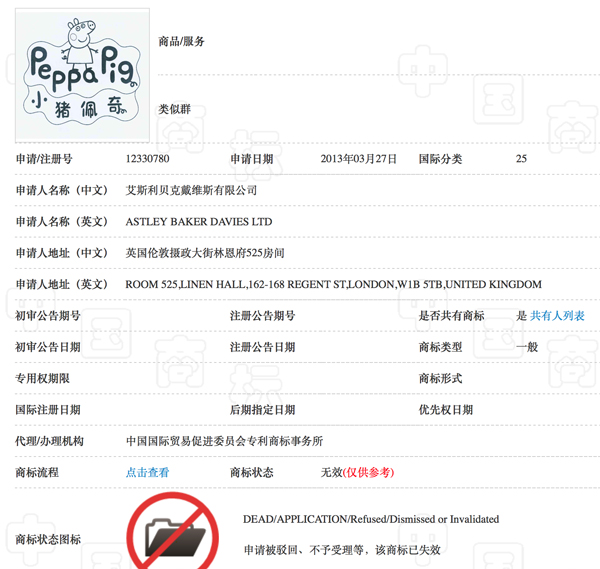Image resolution: width=600 pixels, height=569 pixels.
Task: Select 申请被驳回、不予受理等，该商标已失效 text
Action: [342, 550]
